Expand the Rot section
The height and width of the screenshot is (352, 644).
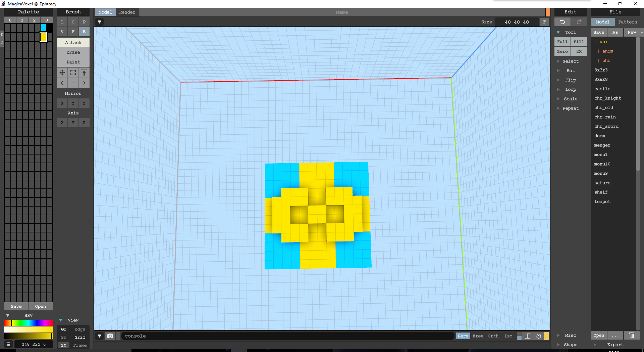coord(570,71)
